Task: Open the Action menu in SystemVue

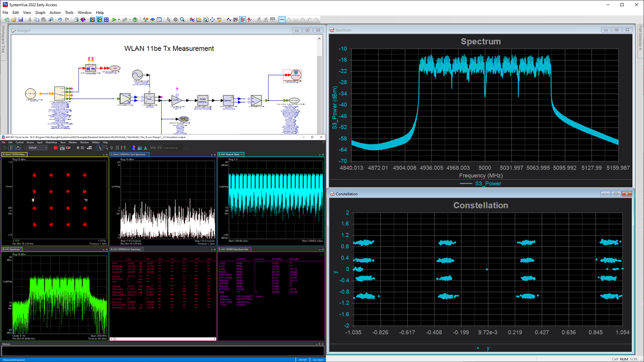Action: (55, 12)
